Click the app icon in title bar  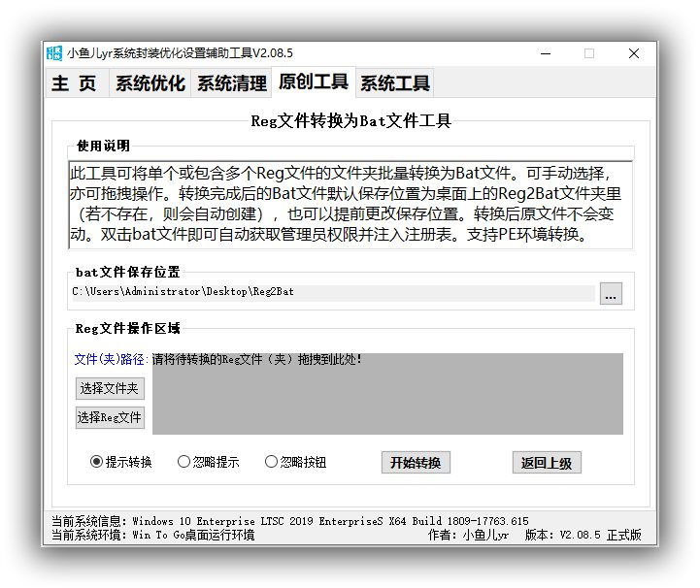click(54, 53)
